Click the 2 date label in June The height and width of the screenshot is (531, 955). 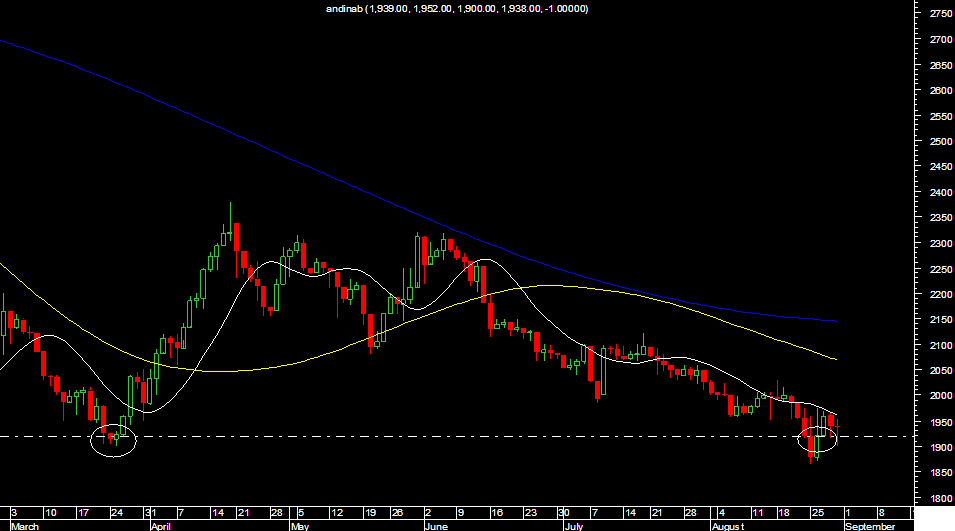pyautogui.click(x=428, y=513)
